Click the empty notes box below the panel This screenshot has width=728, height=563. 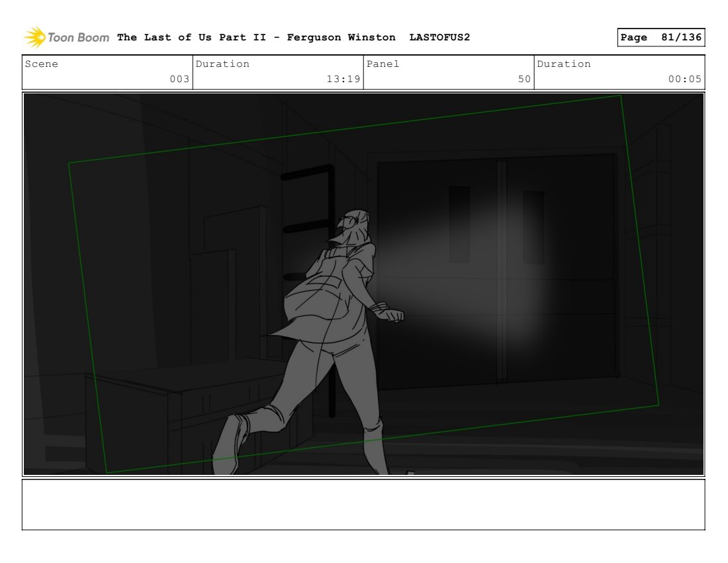click(x=363, y=505)
